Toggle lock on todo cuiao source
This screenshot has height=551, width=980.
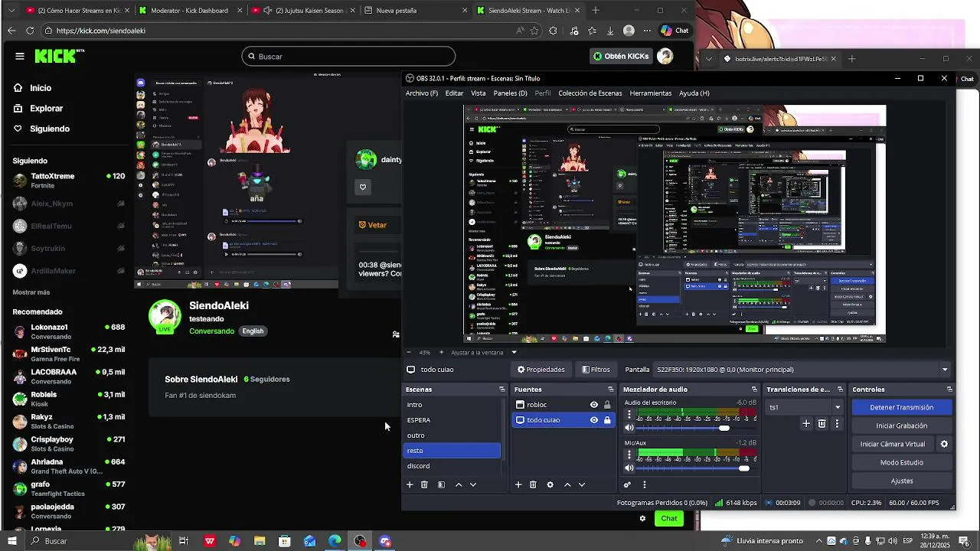click(x=607, y=420)
